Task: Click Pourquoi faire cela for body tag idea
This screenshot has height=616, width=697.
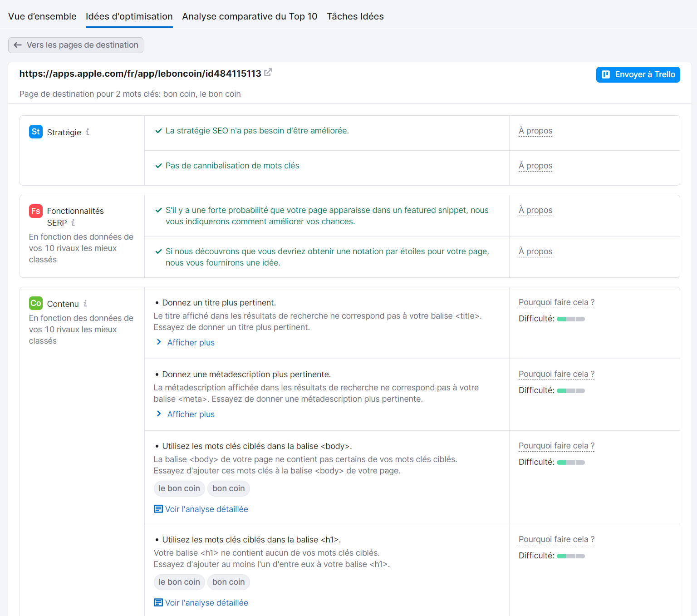Action: point(556,446)
